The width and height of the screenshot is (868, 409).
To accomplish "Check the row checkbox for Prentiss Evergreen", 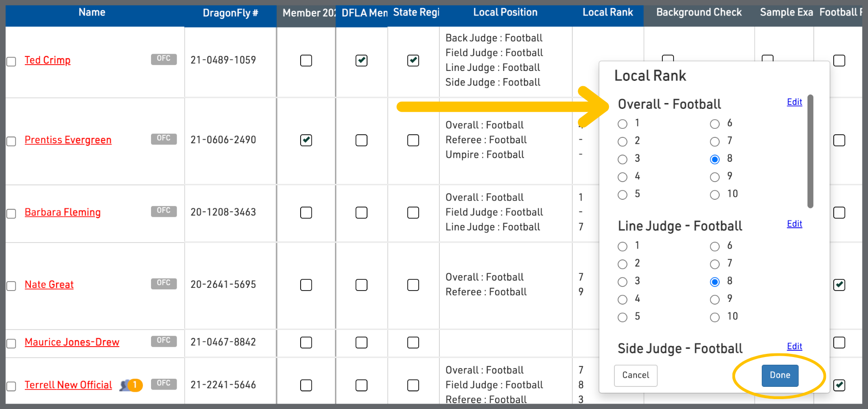I will [11, 141].
